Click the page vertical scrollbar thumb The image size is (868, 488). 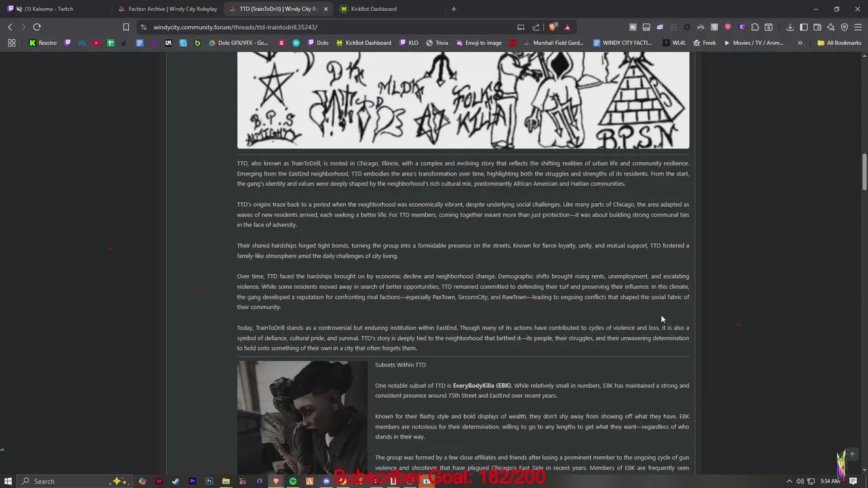point(864,173)
